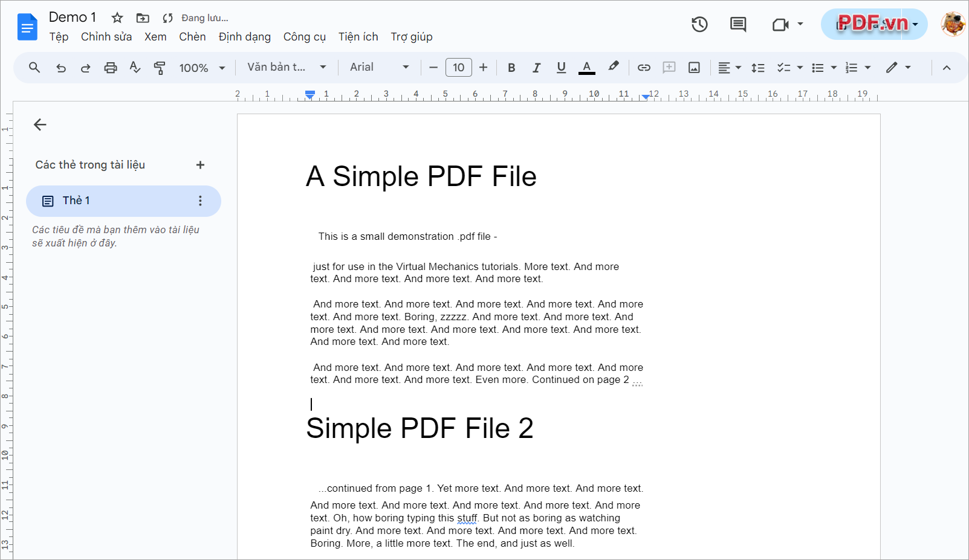Open the Chỉnh sửa menu
Viewport: 969px width, 560px height.
coord(106,37)
